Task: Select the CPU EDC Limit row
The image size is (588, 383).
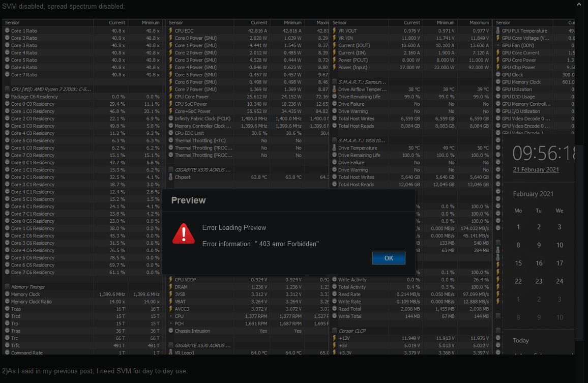Action: [x=248, y=133]
